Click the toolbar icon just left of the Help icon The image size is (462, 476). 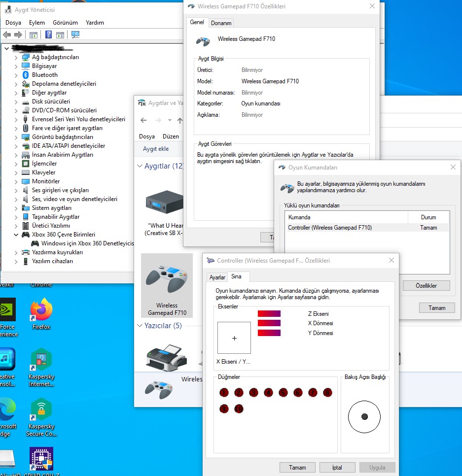tap(34, 35)
